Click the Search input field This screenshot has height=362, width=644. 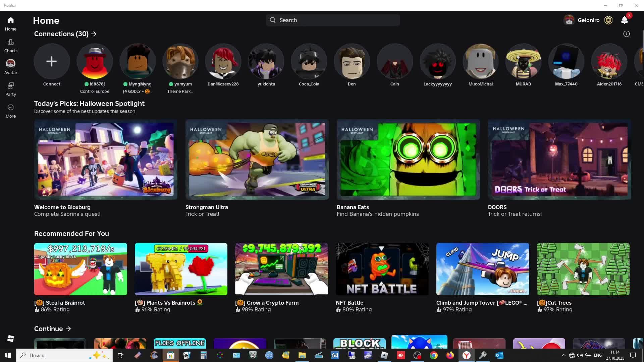(332, 20)
